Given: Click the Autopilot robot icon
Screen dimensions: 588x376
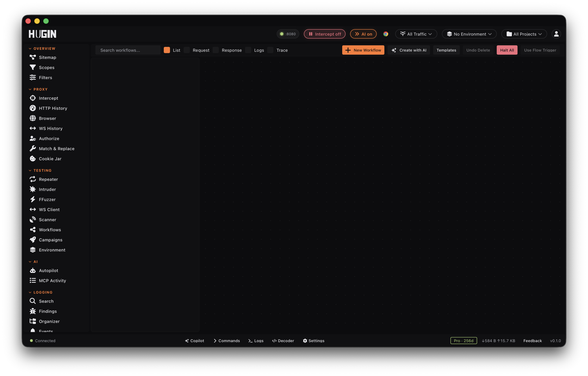Looking at the screenshot, I should point(33,270).
